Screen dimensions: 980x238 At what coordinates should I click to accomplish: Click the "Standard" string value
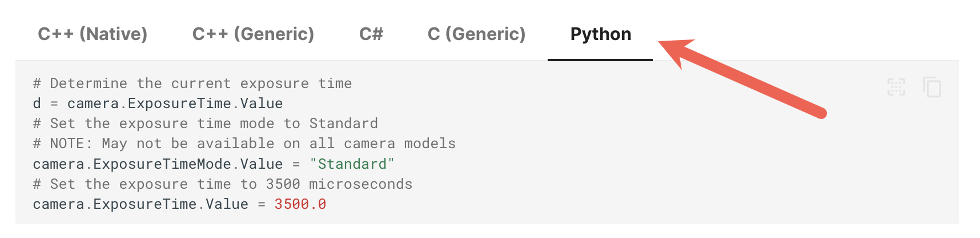352,164
